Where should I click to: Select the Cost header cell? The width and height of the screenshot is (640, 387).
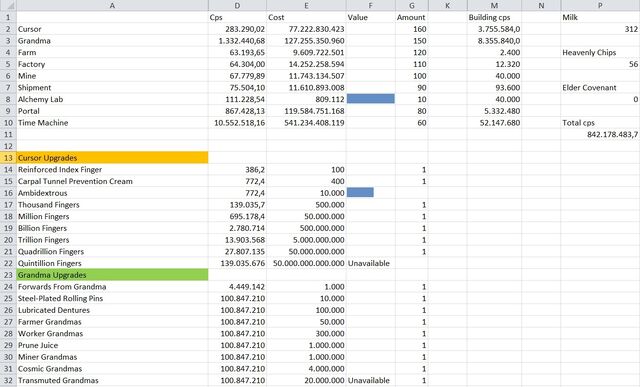pos(306,17)
